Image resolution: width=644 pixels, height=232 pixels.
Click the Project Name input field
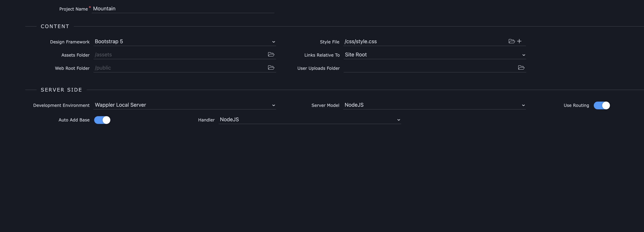pos(183,9)
